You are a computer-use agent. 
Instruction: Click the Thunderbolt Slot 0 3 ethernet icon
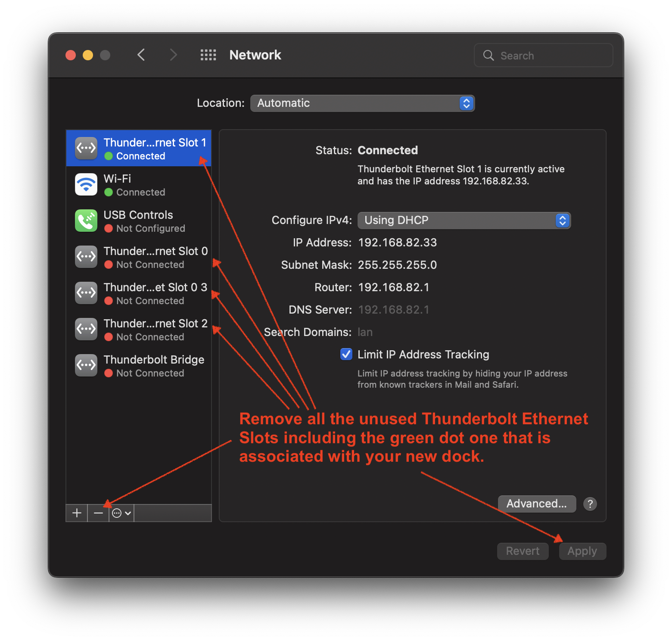(x=86, y=293)
